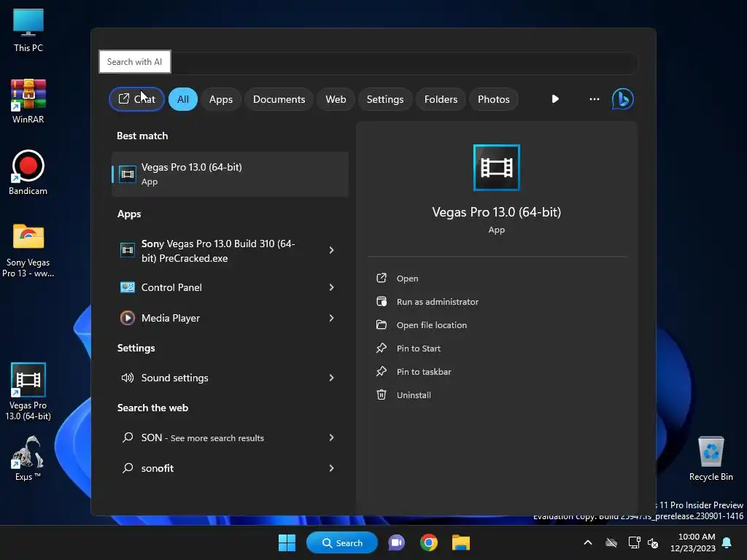The height and width of the screenshot is (560, 747).
Task: Click the Open file location folder icon
Action: (382, 324)
